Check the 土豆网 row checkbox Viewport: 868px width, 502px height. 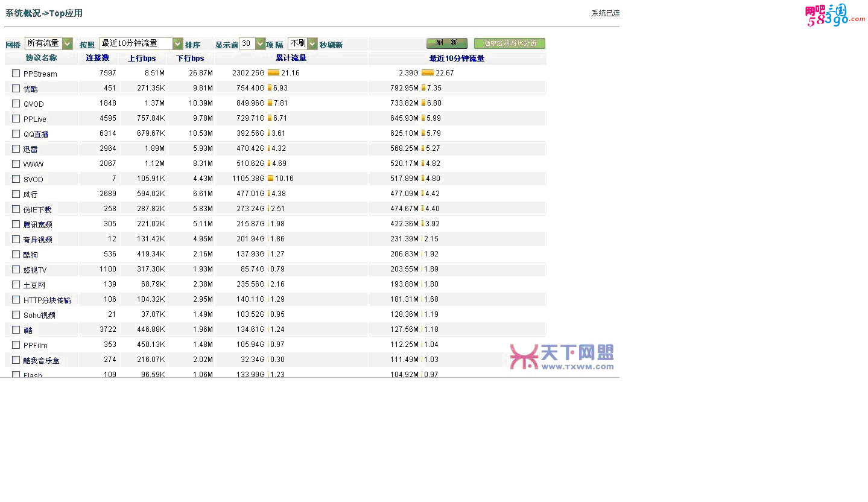(x=16, y=284)
